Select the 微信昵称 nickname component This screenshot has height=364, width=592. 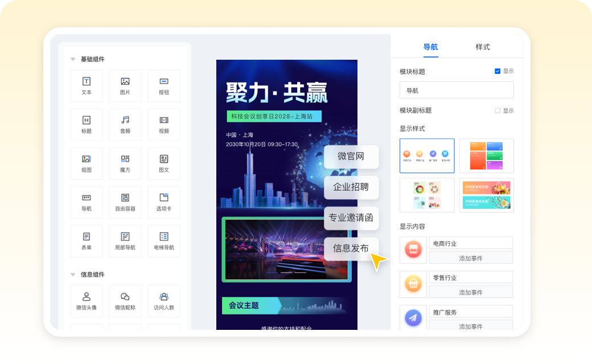[125, 301]
